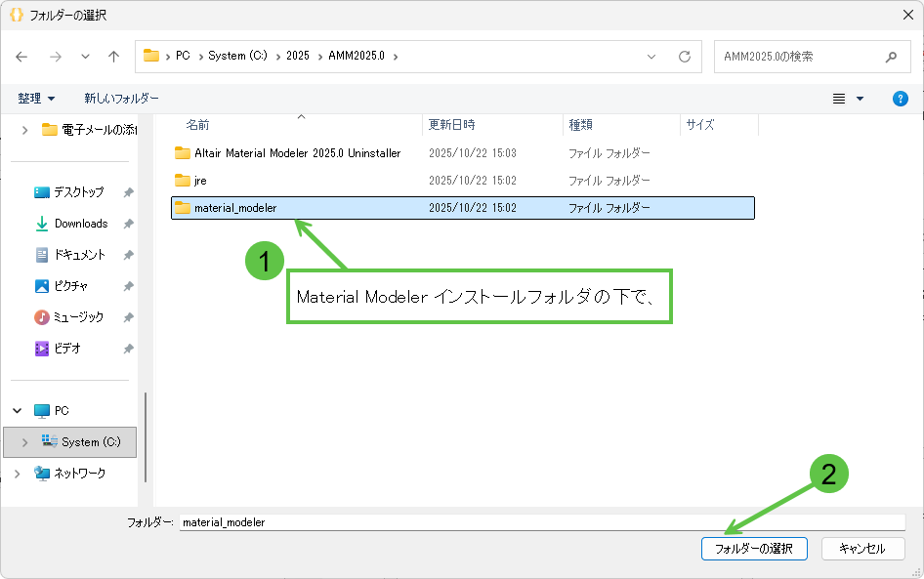This screenshot has width=924, height=579.
Task: Collapse the PC tree node
Action: click(17, 410)
